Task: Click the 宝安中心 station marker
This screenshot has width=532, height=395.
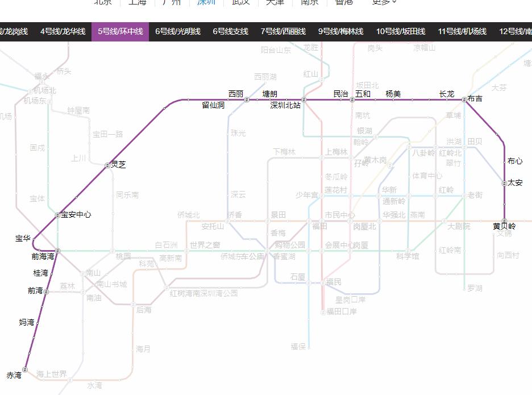Action: [57, 215]
